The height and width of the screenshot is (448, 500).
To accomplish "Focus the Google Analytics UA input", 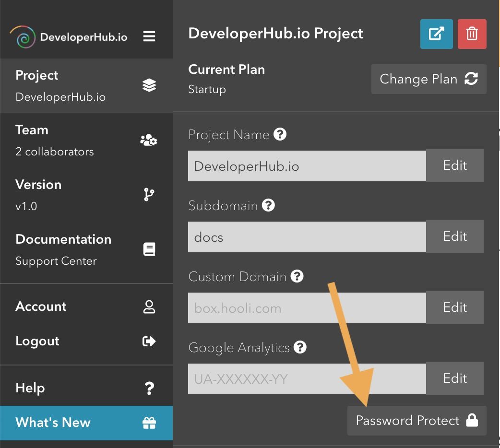I will click(x=307, y=379).
